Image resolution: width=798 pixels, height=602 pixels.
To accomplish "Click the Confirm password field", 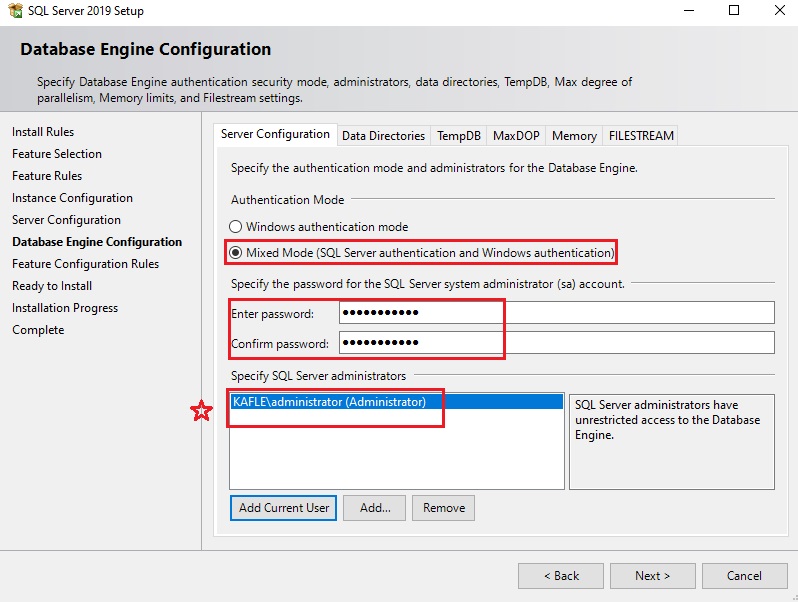I will pyautogui.click(x=557, y=342).
